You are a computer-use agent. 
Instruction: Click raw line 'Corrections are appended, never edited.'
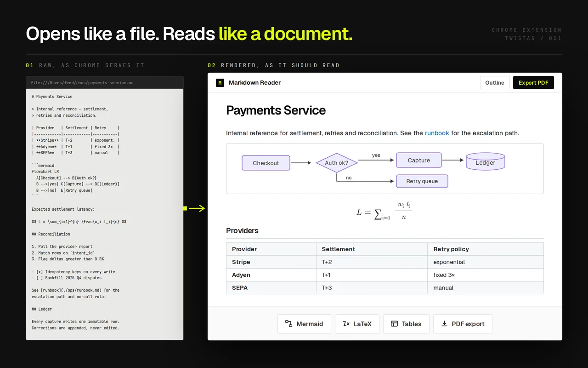(x=75, y=328)
